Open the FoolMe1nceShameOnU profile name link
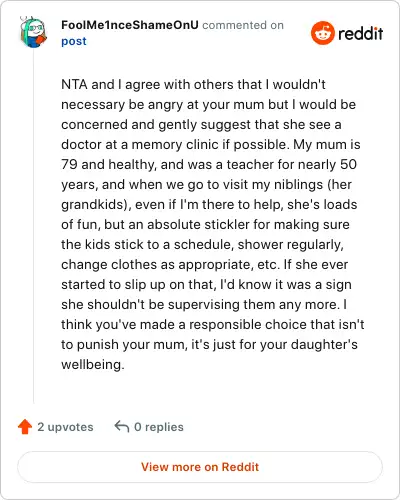The width and height of the screenshot is (400, 500). click(x=130, y=25)
